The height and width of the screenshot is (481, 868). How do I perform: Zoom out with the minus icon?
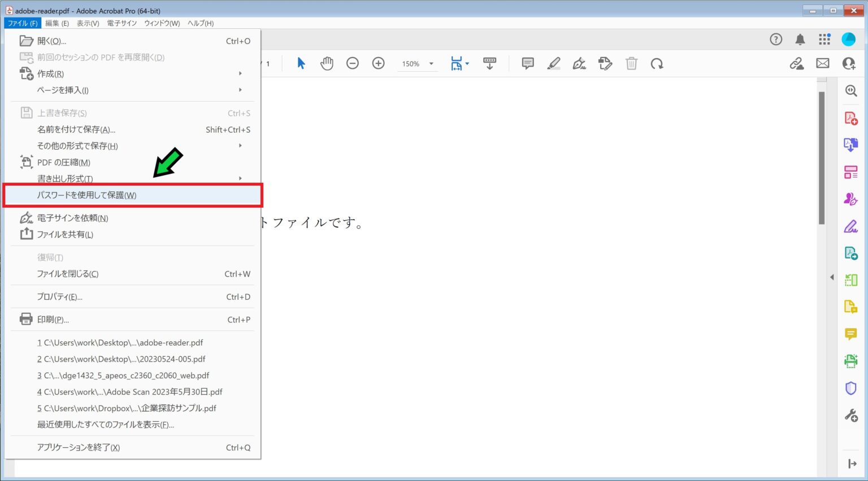(x=353, y=64)
